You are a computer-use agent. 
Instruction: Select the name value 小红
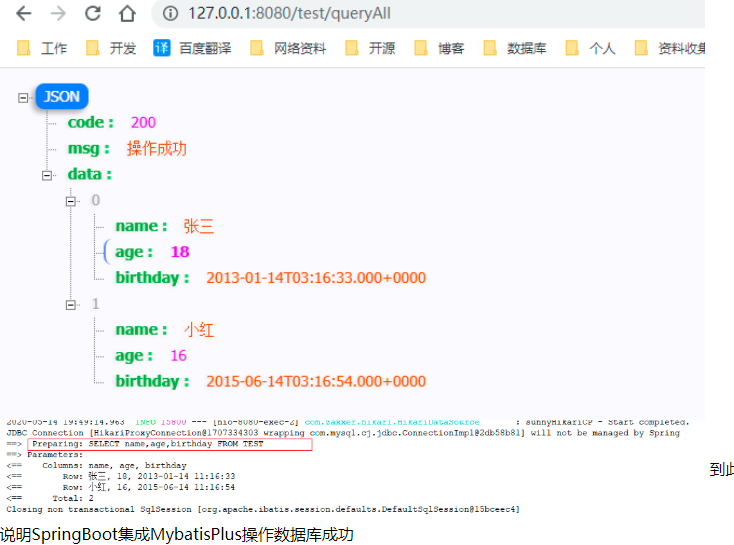[198, 330]
